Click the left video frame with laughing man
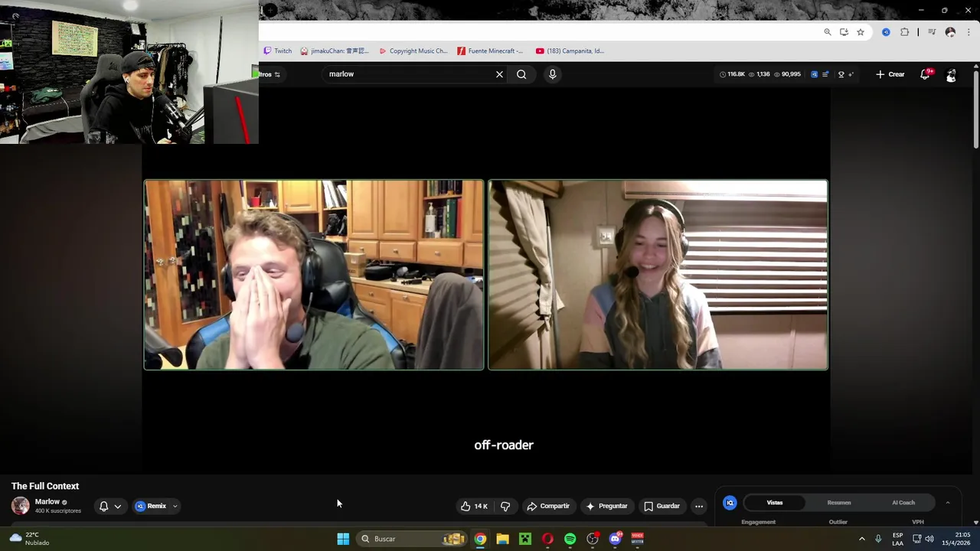 (314, 275)
